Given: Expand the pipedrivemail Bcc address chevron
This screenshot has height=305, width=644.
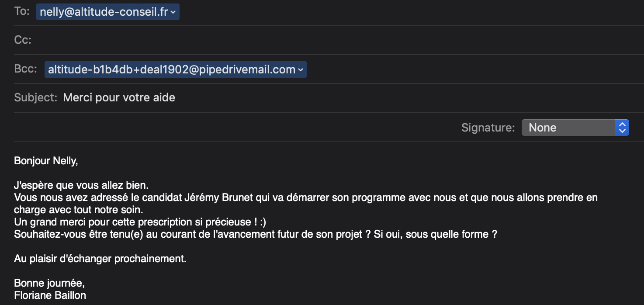Looking at the screenshot, I should pos(301,69).
